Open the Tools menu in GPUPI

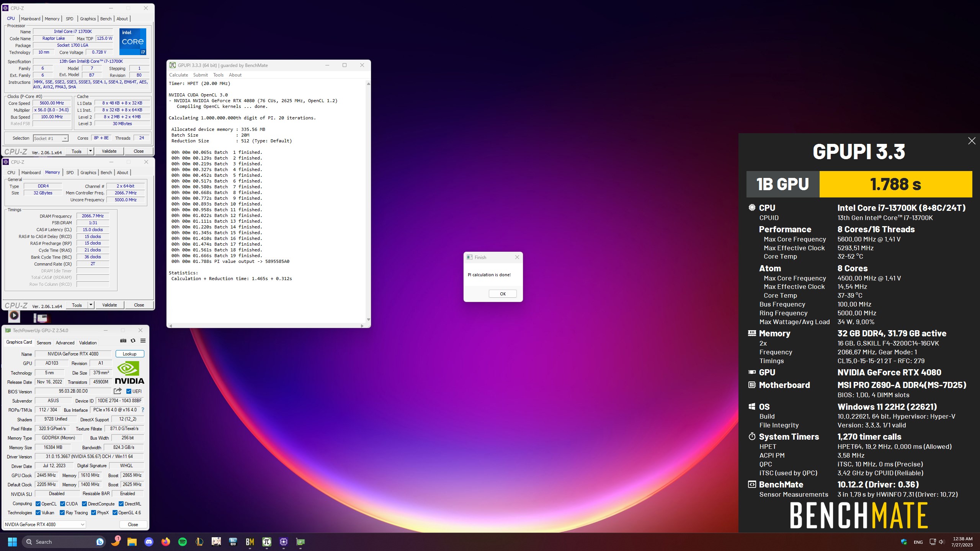point(218,75)
